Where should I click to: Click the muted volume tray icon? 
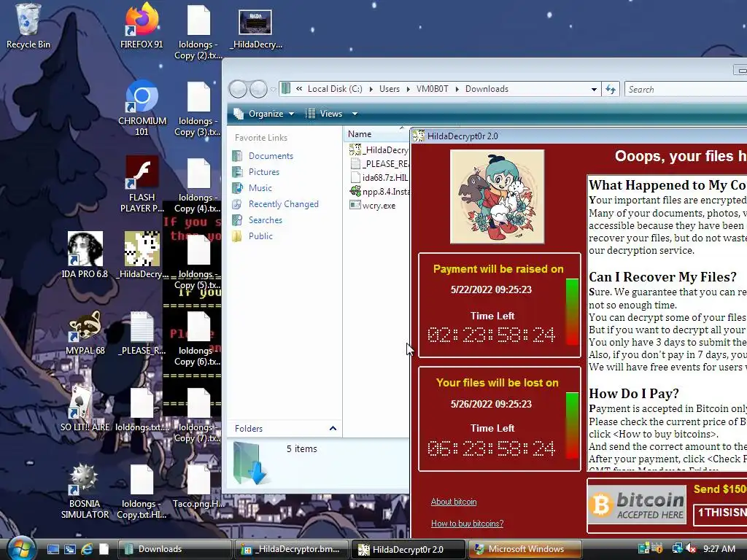691,549
